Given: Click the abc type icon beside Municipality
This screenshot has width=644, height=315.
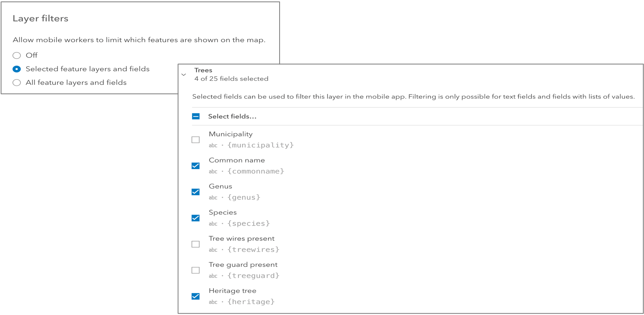Looking at the screenshot, I should click(x=213, y=145).
